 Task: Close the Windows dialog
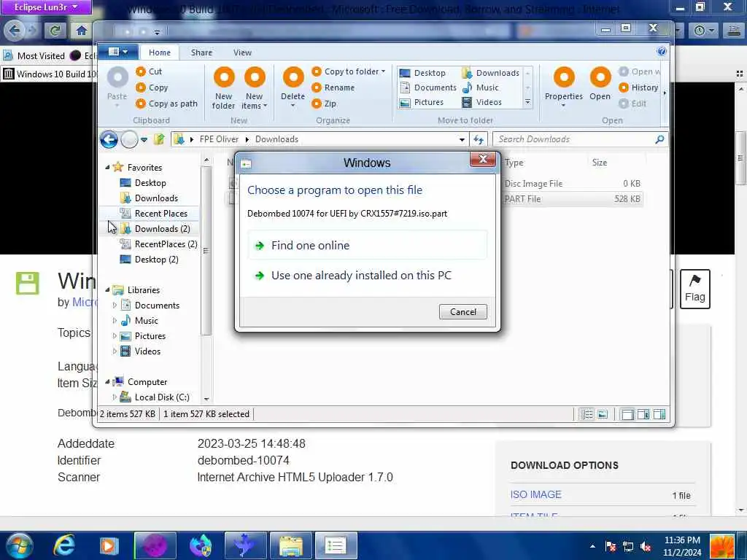coord(482,160)
